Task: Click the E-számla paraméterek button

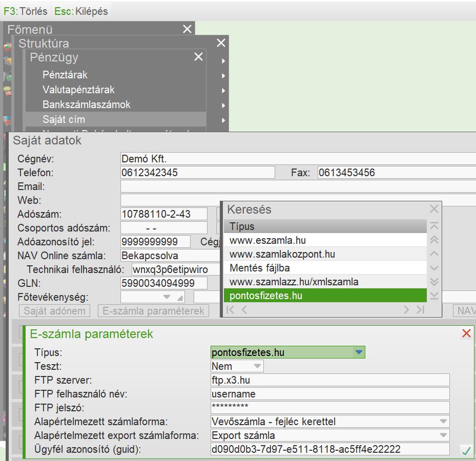Action: (153, 310)
